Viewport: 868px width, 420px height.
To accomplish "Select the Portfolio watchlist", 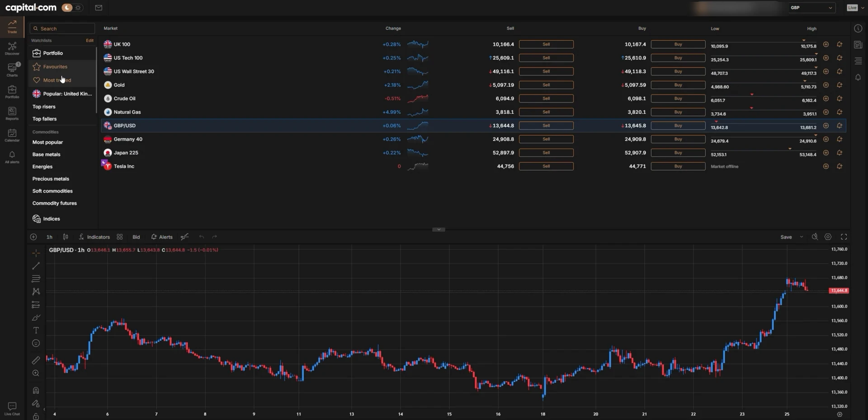I will pos(63,53).
